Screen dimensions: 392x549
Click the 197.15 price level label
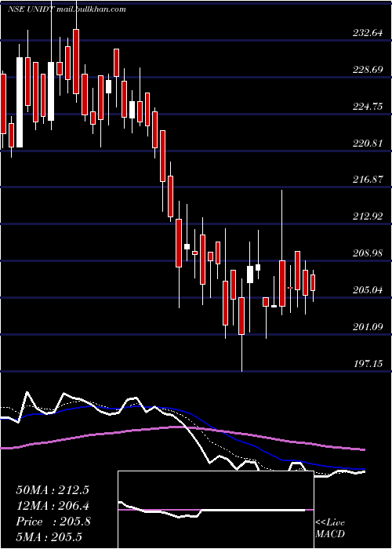(368, 364)
